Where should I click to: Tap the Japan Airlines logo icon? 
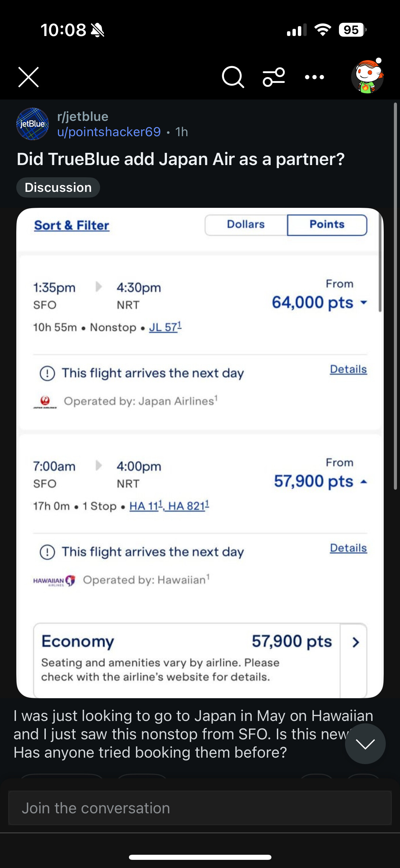pyautogui.click(x=45, y=402)
